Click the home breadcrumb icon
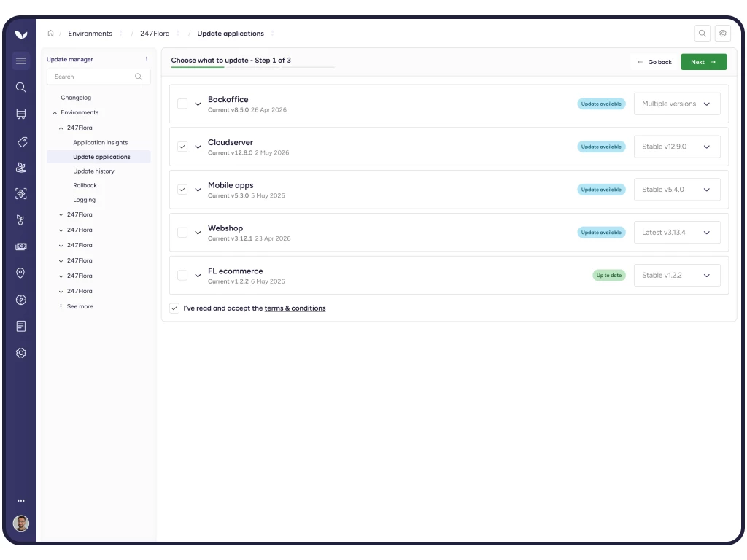 tap(50, 34)
